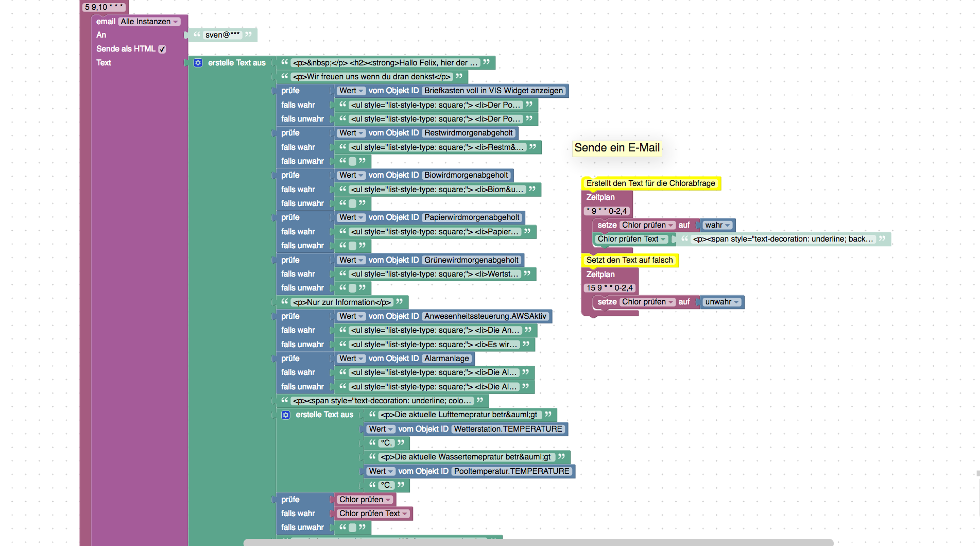
Task: Select object ID 'Alarmanlage'
Action: pos(447,359)
